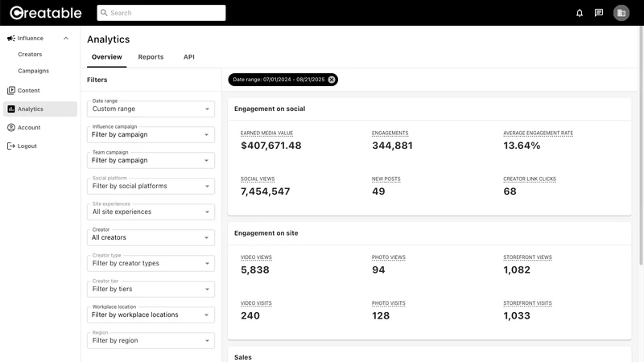The image size is (644, 362).
Task: Click the Creatable logo
Action: (x=46, y=13)
